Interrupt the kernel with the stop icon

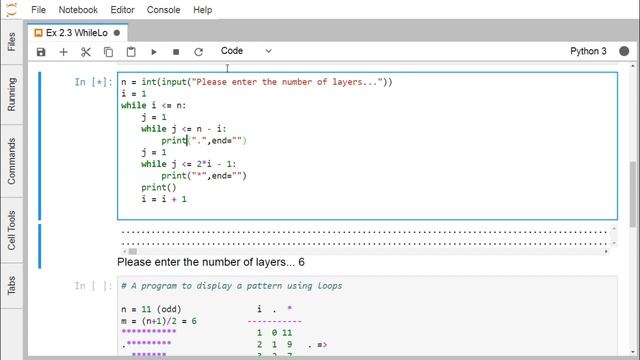tap(176, 52)
